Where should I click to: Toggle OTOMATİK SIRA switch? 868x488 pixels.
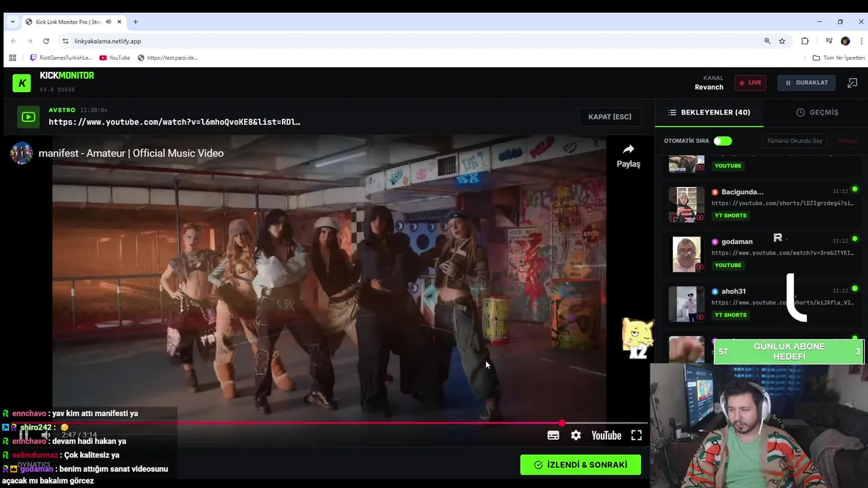[722, 141]
